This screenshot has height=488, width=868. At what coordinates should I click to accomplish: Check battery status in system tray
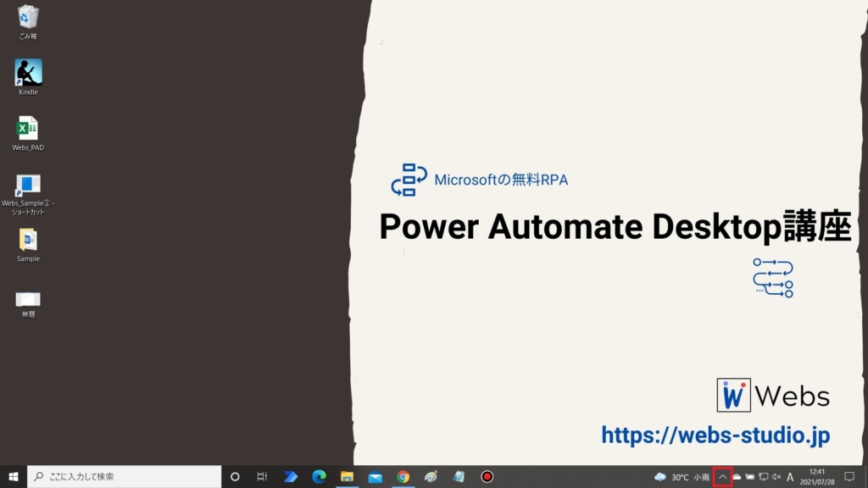tap(750, 477)
